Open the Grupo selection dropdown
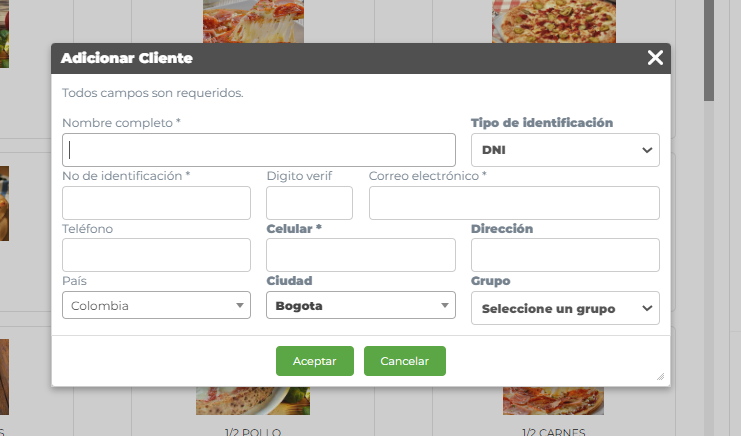 (x=565, y=308)
